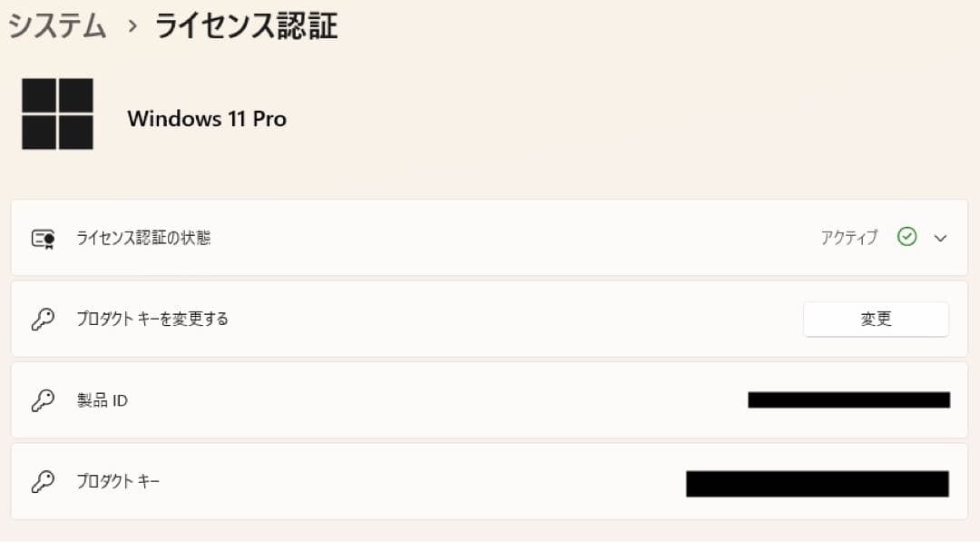Select the Windows logo tiles above the product name
Viewport: 980px width, 542px height.
pyautogui.click(x=58, y=113)
